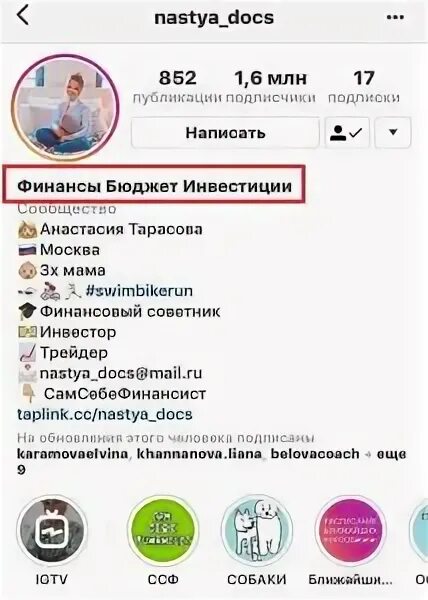The image size is (428, 600).
Task: View the 852 публикации count
Action: [177, 86]
